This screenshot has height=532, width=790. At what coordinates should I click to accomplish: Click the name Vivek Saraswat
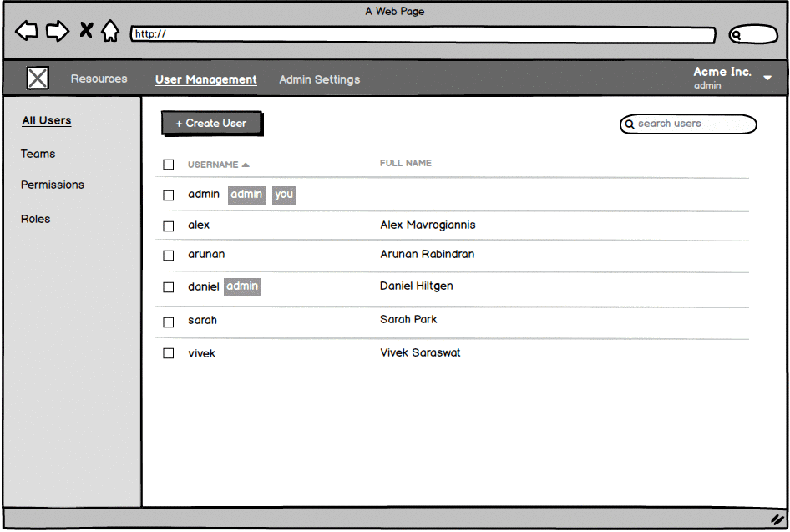tap(420, 352)
